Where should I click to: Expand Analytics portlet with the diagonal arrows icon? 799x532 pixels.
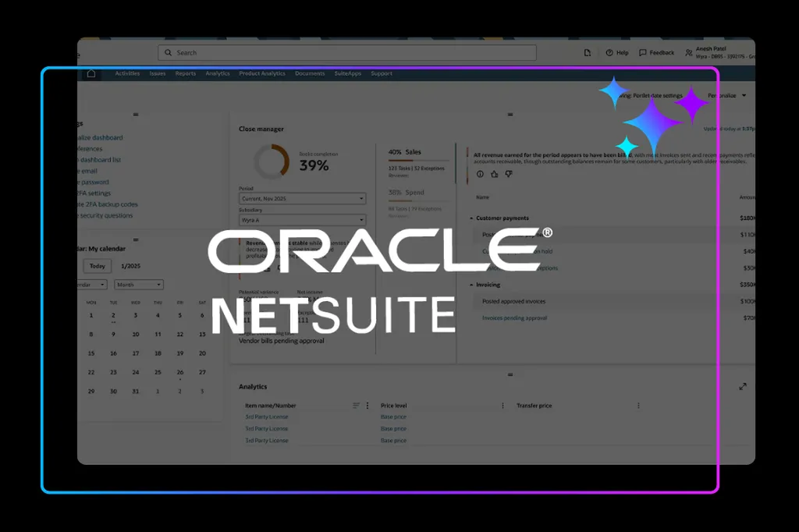click(743, 387)
